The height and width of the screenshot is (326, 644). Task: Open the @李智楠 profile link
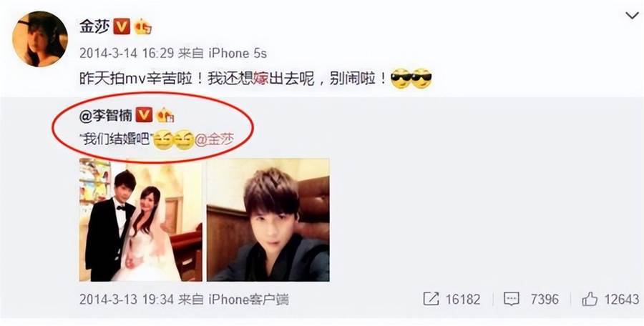coord(106,115)
